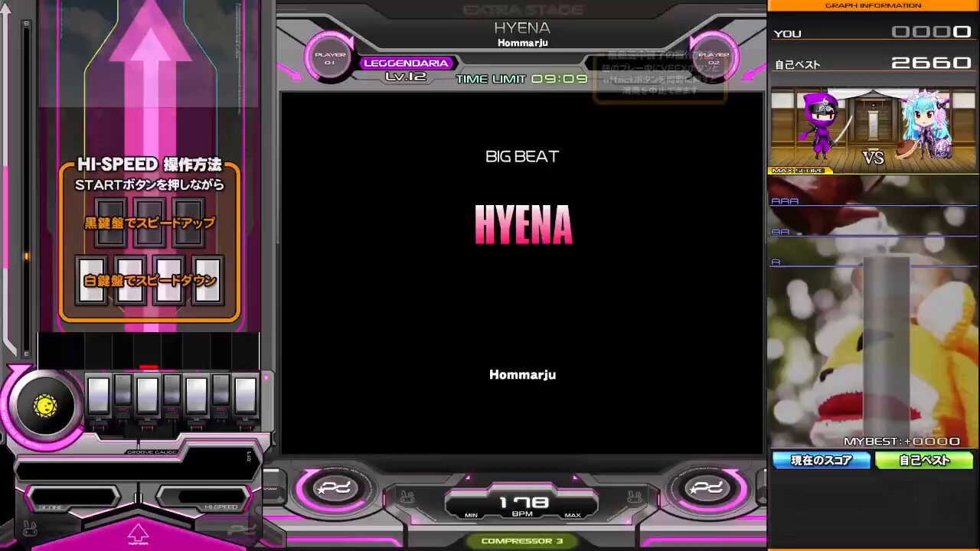Click the 自己ベスト 2660 score value
Screen dimensions: 980x551
pos(932,63)
